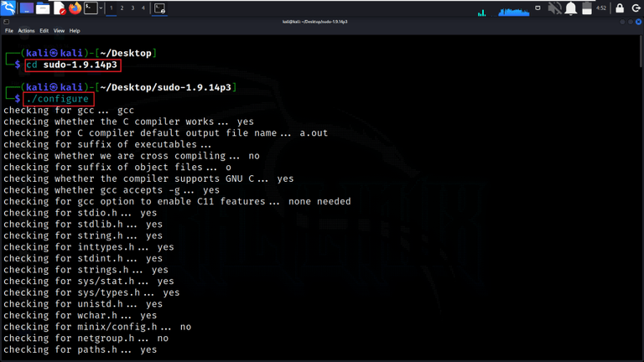Launch the text editor panel icon
644x362 pixels.
60,8
